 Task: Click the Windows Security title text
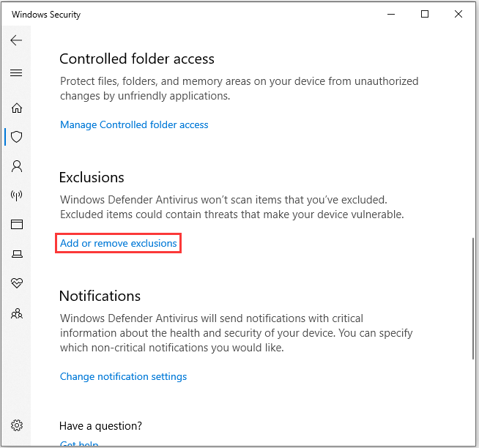pyautogui.click(x=46, y=15)
